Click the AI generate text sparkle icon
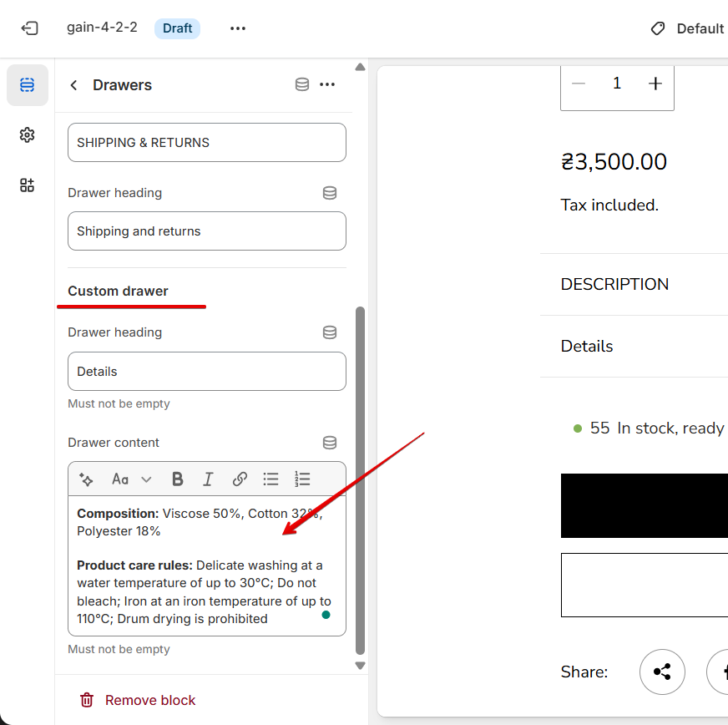 pyautogui.click(x=86, y=479)
